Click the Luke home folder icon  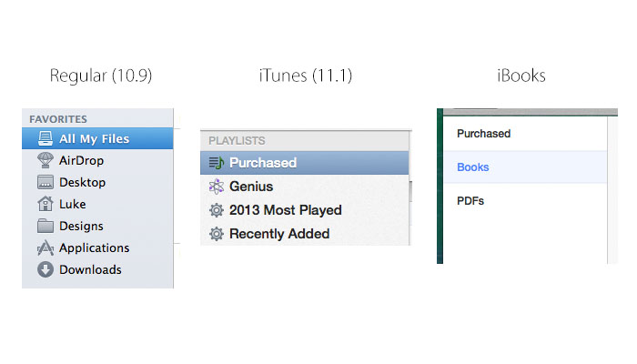[45, 204]
